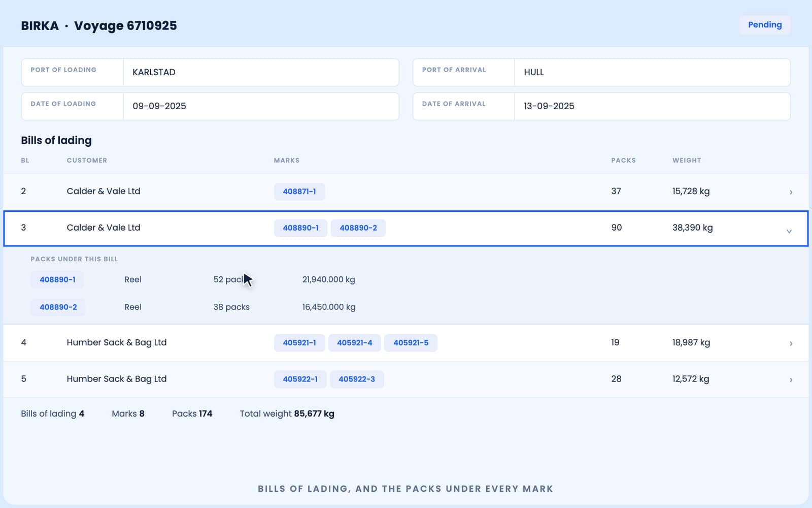Screen dimensions: 812x508
Task: Expand bill of lading 5 chevron
Action: click(x=791, y=380)
